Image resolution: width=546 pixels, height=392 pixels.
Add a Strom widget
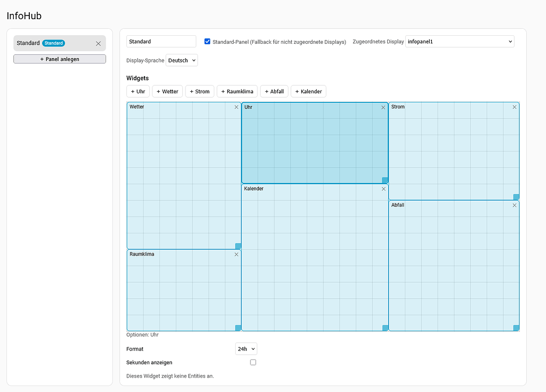tap(199, 91)
